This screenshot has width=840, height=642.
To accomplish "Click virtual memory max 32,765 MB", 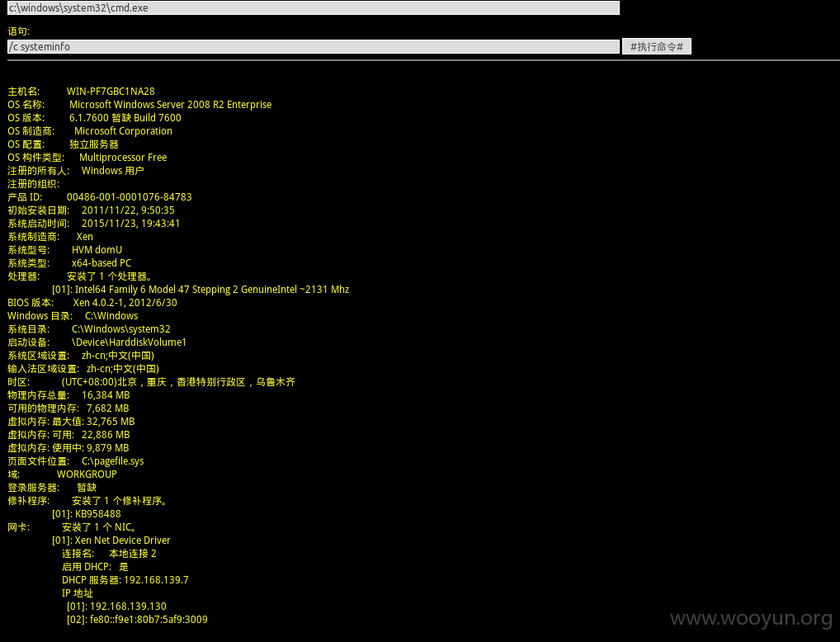I will pos(111,422).
